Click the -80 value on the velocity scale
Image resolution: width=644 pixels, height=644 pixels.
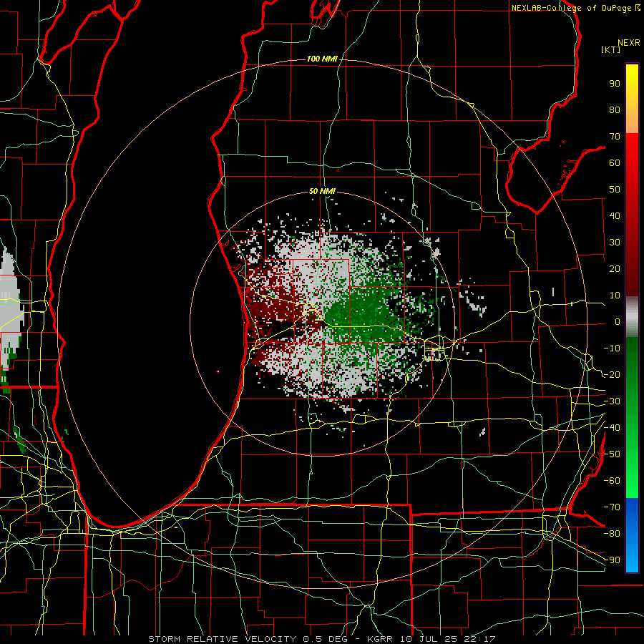coord(612,534)
